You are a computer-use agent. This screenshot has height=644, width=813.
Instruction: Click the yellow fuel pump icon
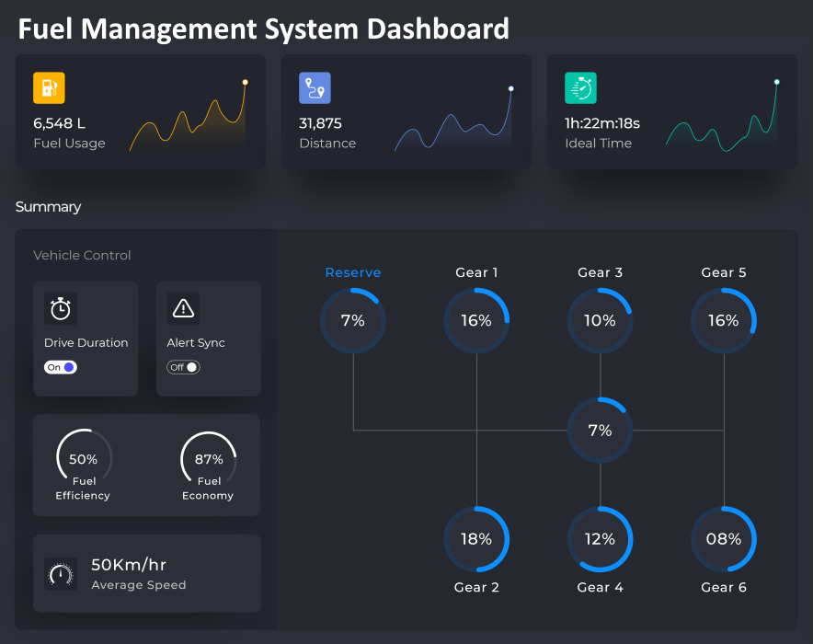tap(49, 88)
